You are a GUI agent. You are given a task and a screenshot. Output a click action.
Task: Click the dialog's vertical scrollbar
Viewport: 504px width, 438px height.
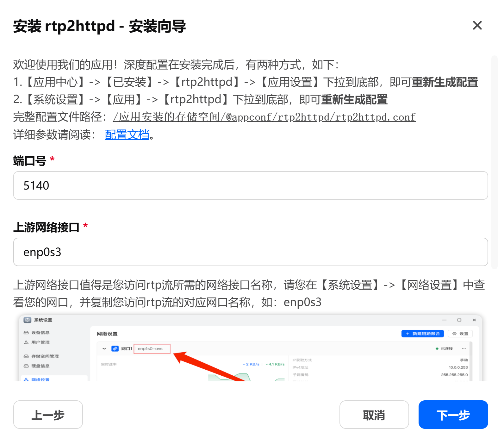coord(494,162)
